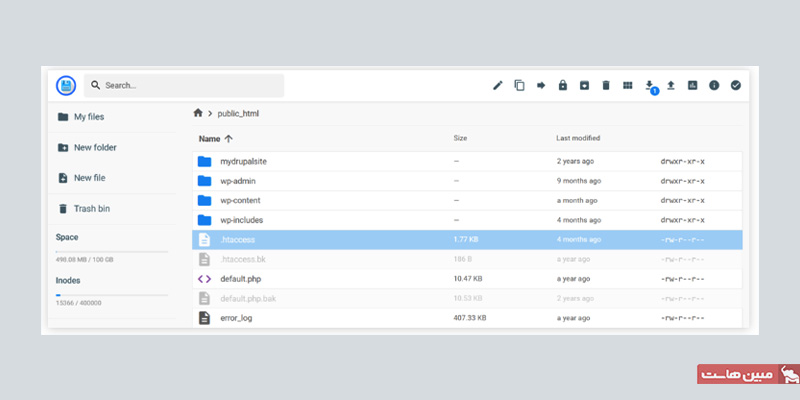
Task: Go to home via breadcrumb icon
Action: (198, 113)
